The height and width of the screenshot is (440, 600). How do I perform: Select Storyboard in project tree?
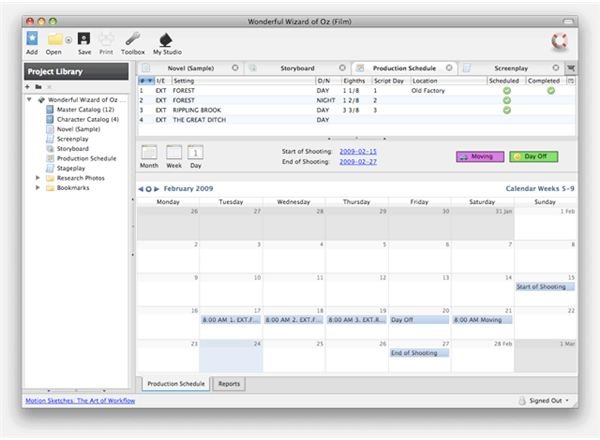[x=73, y=148]
